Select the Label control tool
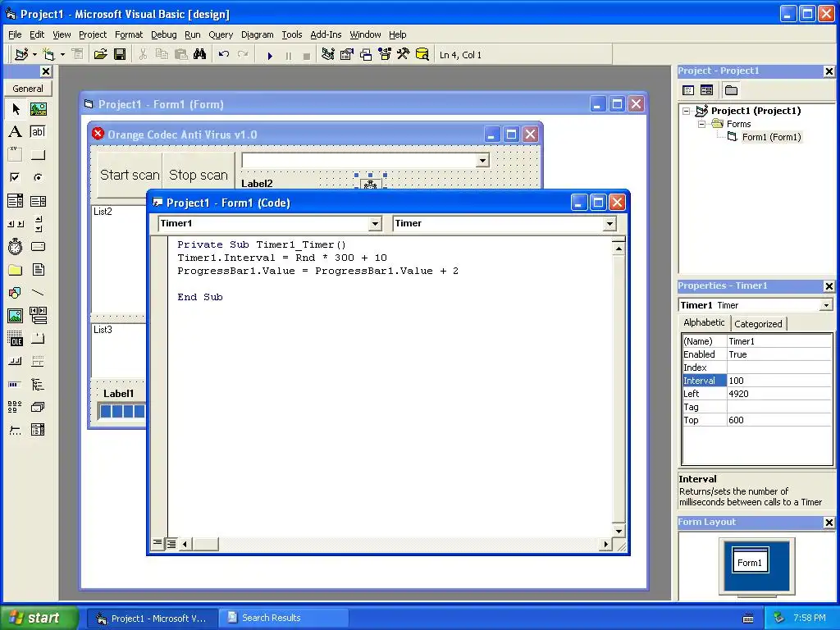 [16, 132]
